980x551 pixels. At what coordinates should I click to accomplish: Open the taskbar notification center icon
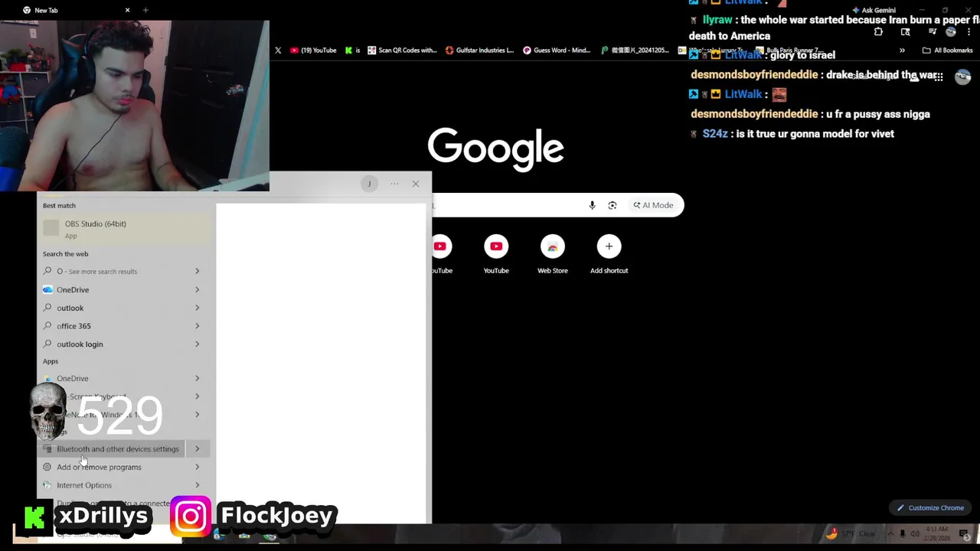pyautogui.click(x=964, y=533)
